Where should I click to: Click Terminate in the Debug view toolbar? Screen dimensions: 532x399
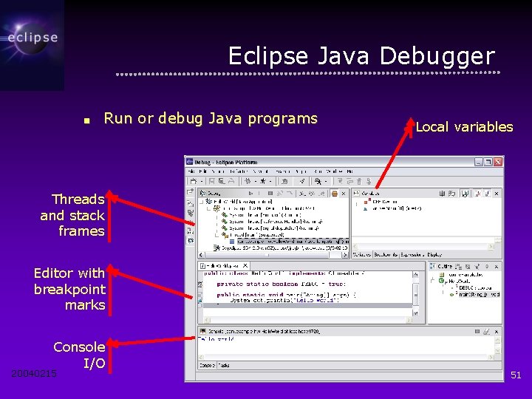(270, 194)
